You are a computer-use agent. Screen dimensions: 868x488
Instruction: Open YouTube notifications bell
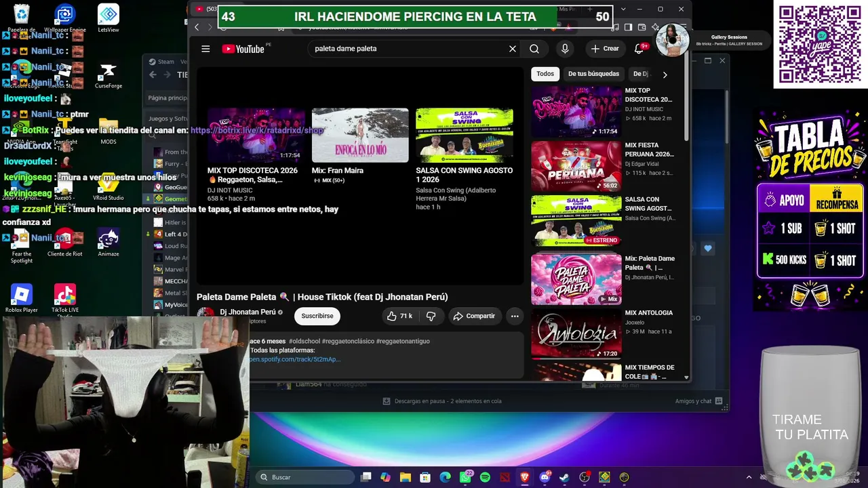(639, 49)
